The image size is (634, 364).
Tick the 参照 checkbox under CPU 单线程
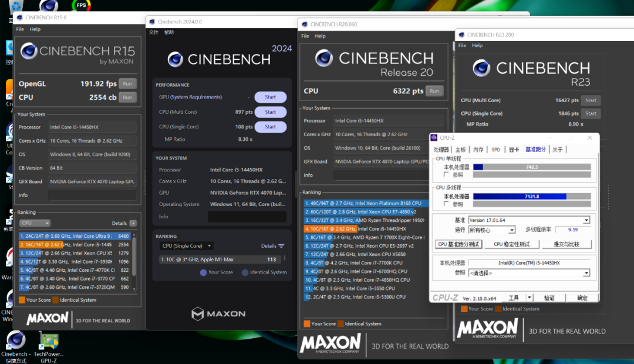click(446, 175)
